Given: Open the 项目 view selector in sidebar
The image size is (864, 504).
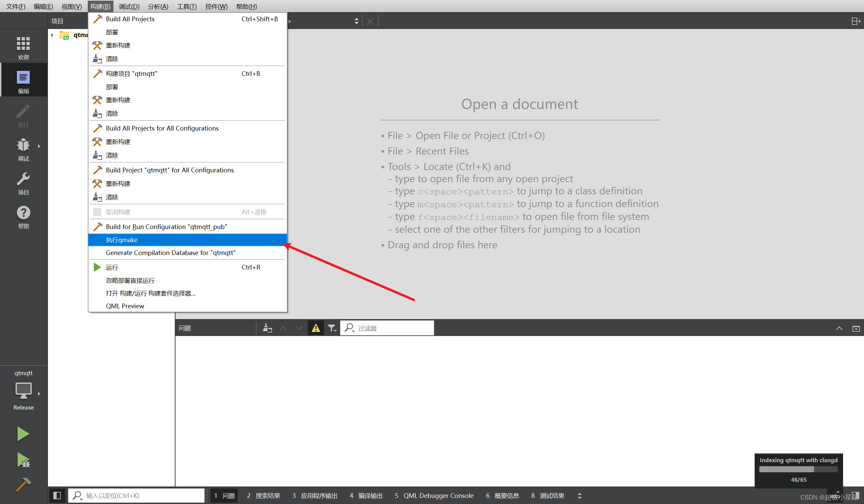Looking at the screenshot, I should pyautogui.click(x=57, y=21).
